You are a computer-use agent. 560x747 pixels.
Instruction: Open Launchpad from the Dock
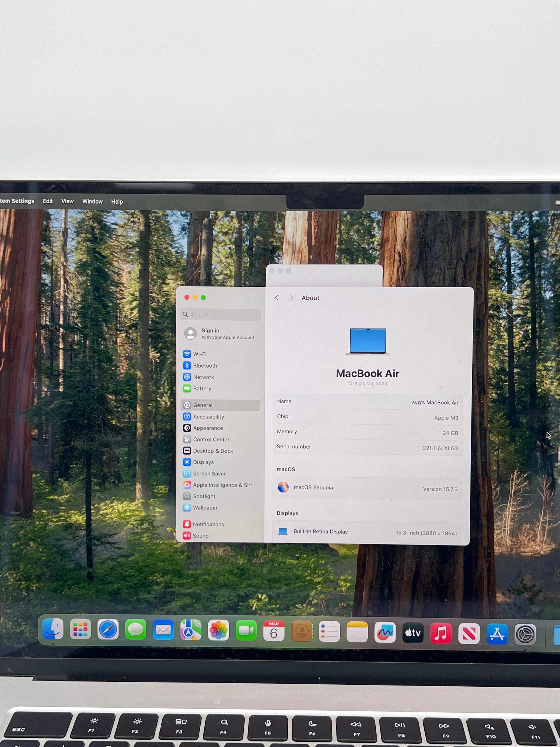coord(80,629)
